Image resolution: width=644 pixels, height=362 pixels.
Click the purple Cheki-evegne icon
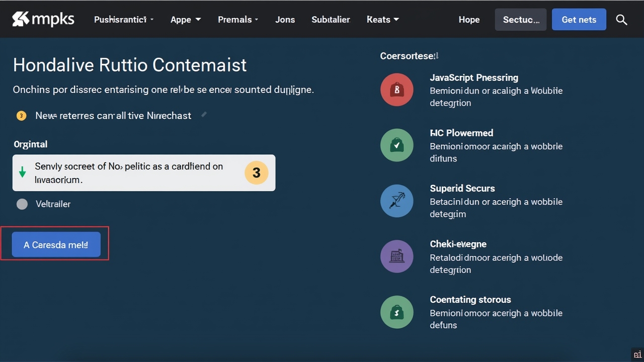(x=397, y=256)
